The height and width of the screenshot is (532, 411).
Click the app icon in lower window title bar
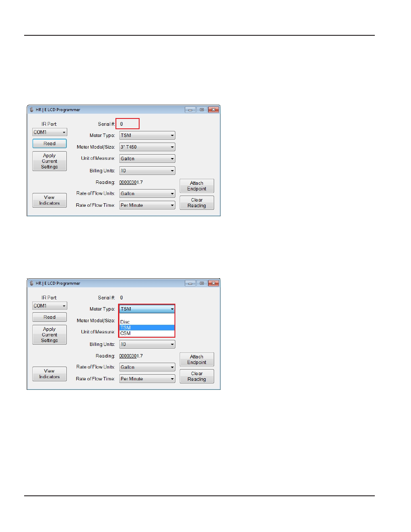click(31, 283)
